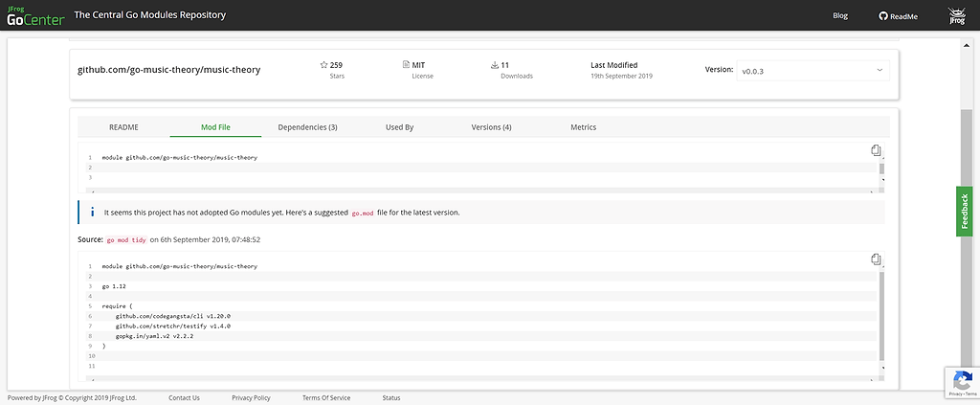Select the Mod File tab
The height and width of the screenshot is (405, 980).
click(215, 127)
